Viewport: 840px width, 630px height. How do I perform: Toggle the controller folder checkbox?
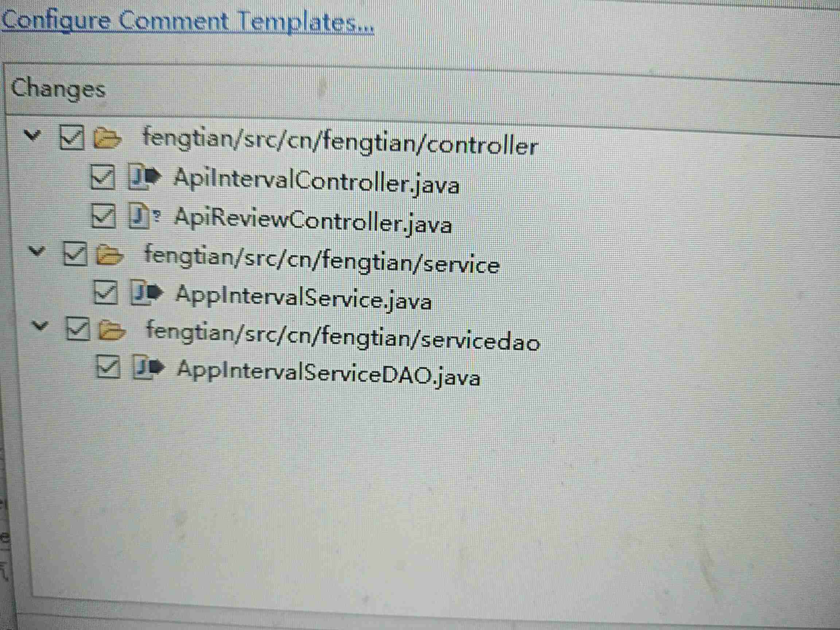tap(71, 137)
